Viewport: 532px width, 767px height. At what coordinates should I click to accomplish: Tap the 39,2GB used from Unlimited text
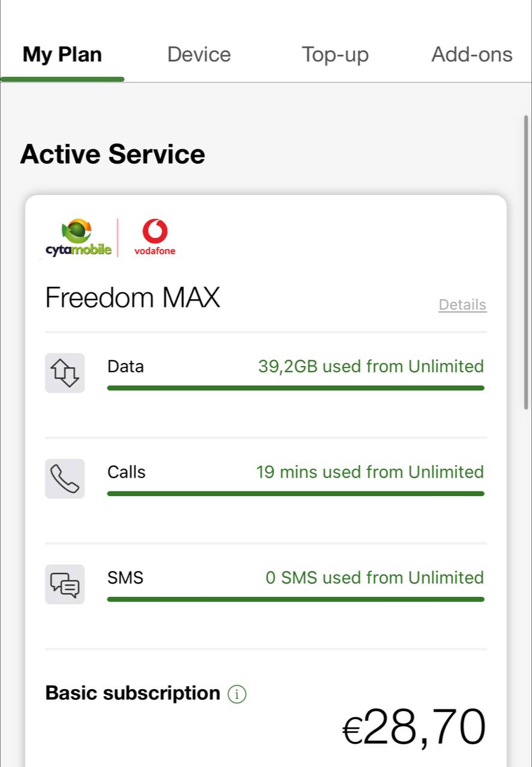(371, 366)
